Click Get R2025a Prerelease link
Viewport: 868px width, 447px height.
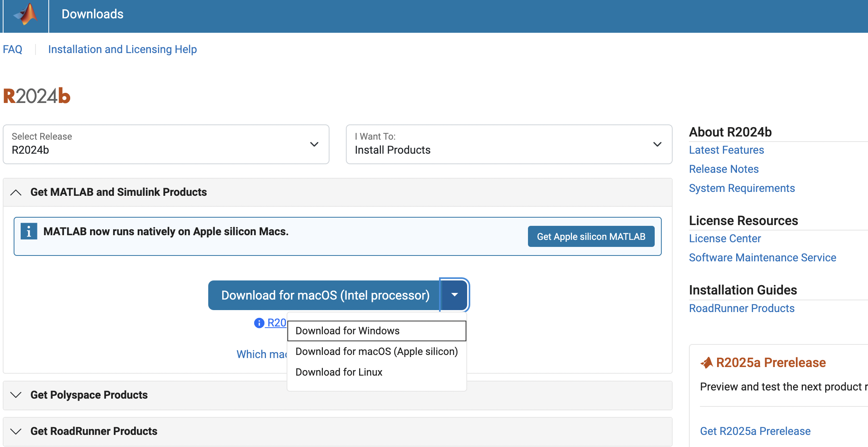click(755, 431)
